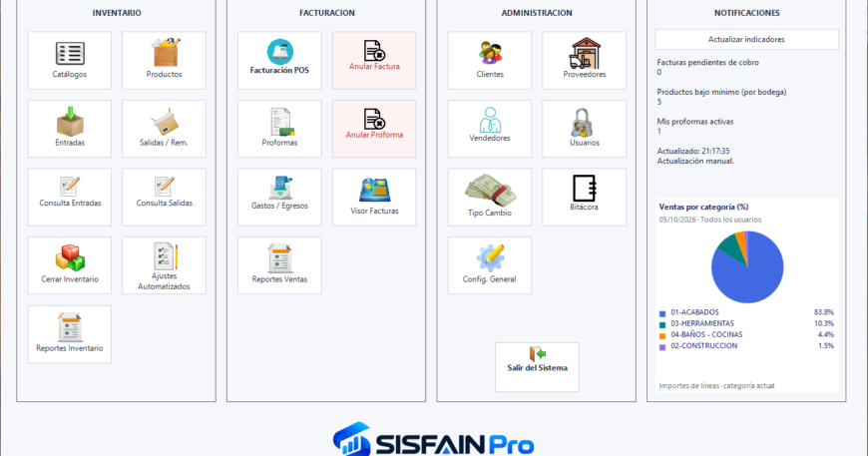Click the SISFAIN Pro logo
Image resolution: width=868 pixels, height=456 pixels.
tap(433, 440)
